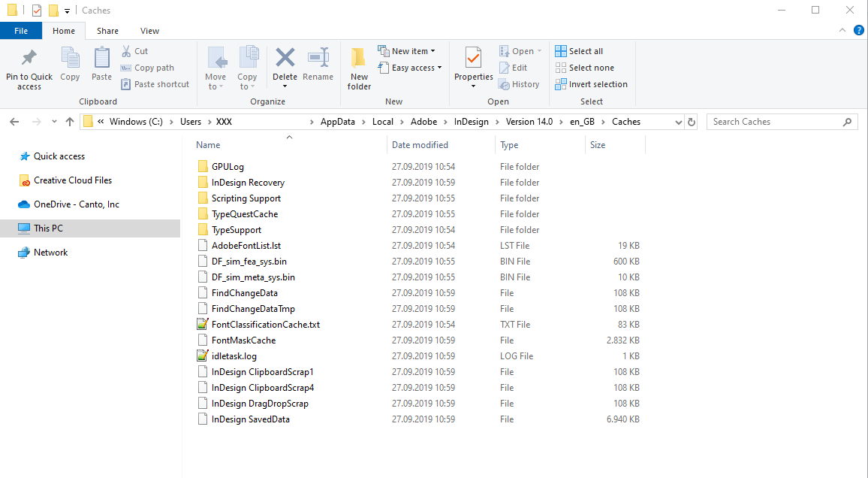Screen dimensions: 868x478
Task: Switch to the Share tab
Action: pyautogui.click(x=107, y=31)
